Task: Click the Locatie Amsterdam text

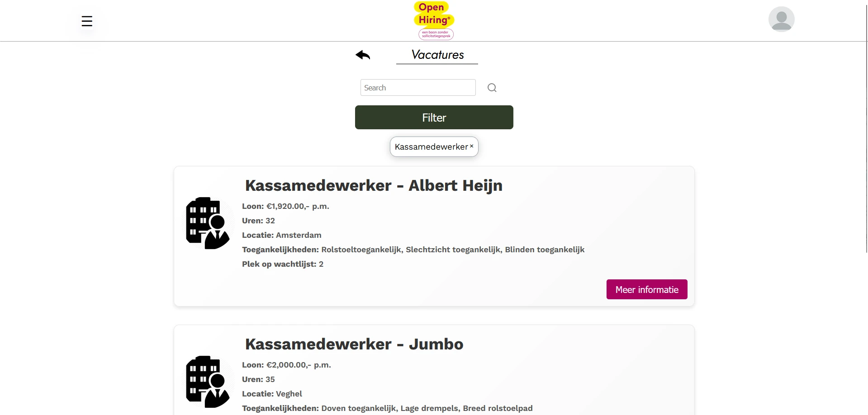Action: click(x=281, y=235)
